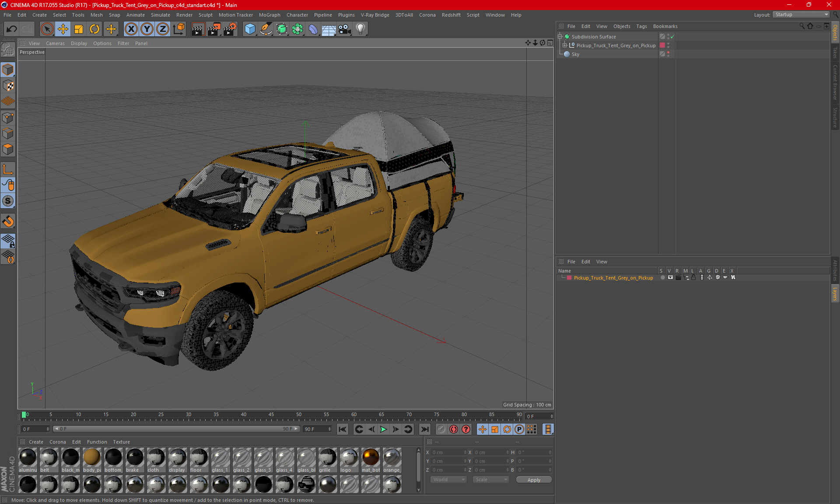Activate the Move tool in top toolbar
840x504 pixels.
pos(63,29)
